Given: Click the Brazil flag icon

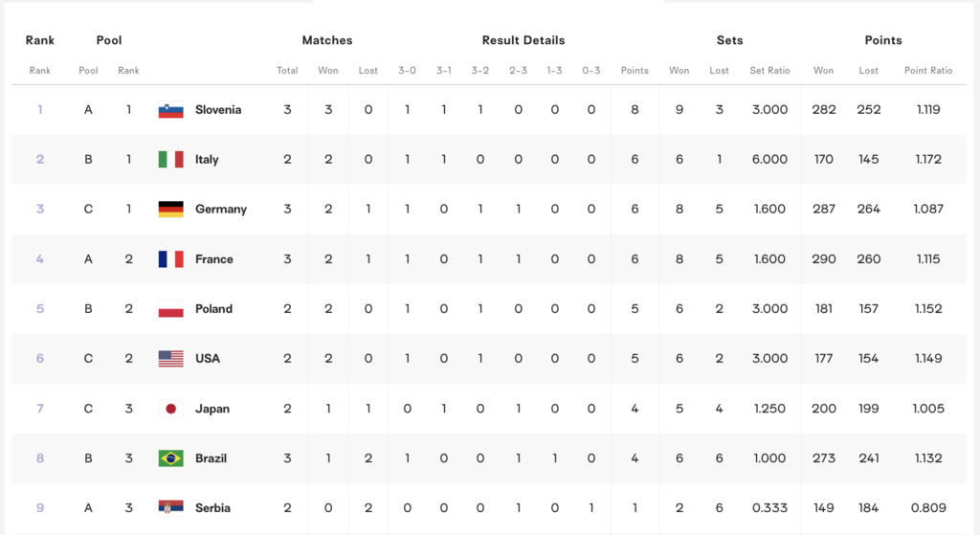Looking at the screenshot, I should [170, 458].
